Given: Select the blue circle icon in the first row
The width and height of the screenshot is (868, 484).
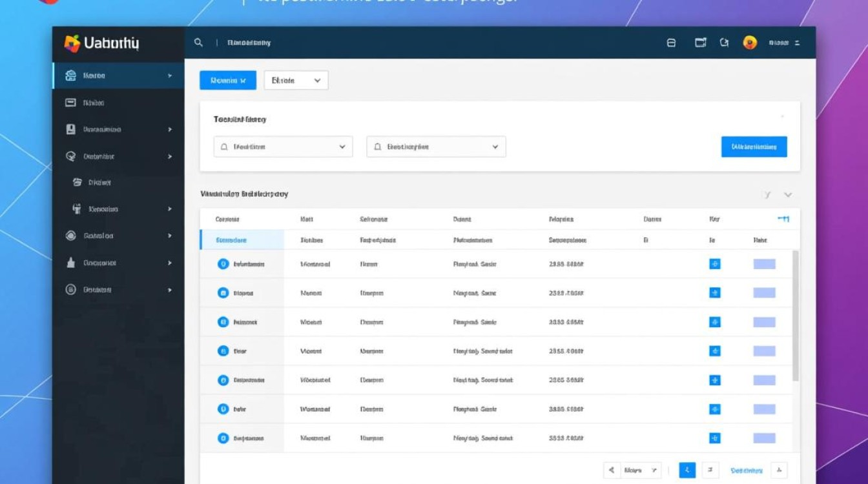Looking at the screenshot, I should (x=223, y=264).
